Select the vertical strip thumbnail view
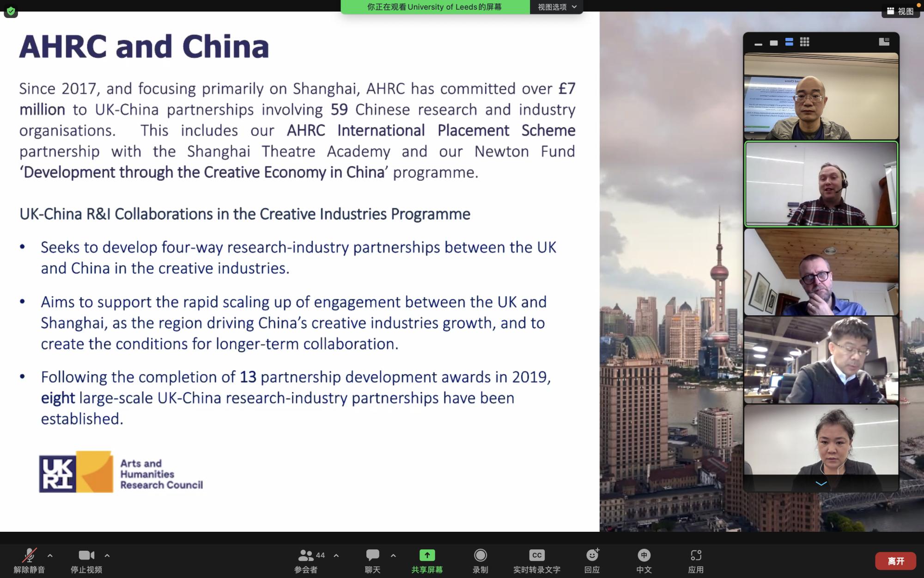The height and width of the screenshot is (578, 924). pyautogui.click(x=789, y=42)
